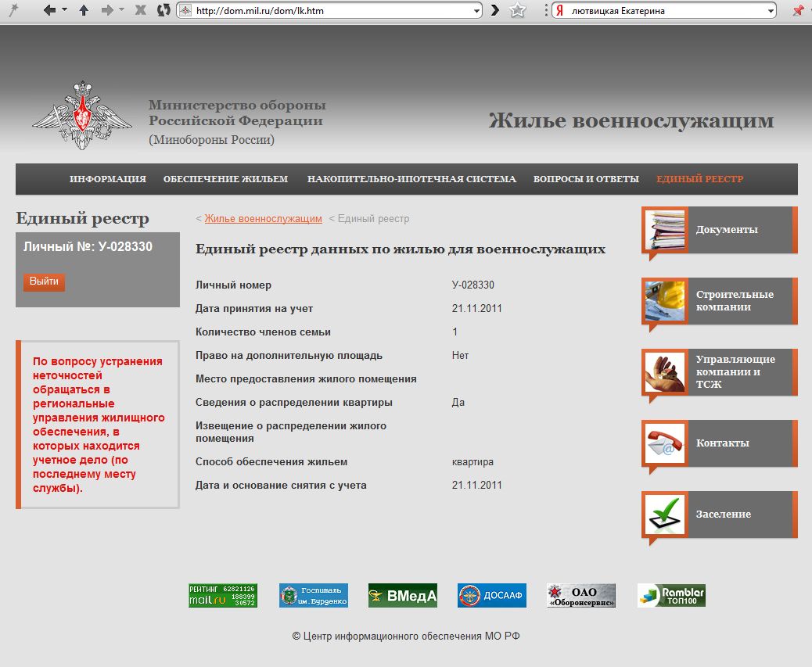Open the Контакты sidebar block
This screenshot has width=812, height=667.
720,443
